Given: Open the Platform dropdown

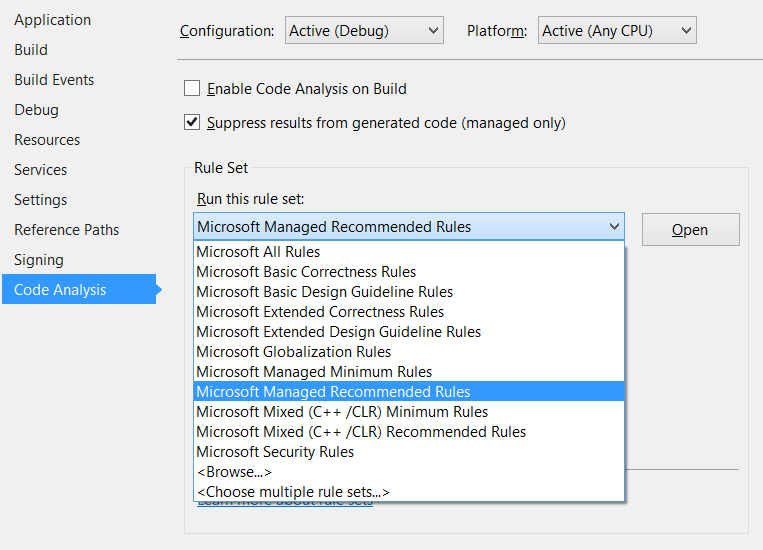Looking at the screenshot, I should point(616,31).
